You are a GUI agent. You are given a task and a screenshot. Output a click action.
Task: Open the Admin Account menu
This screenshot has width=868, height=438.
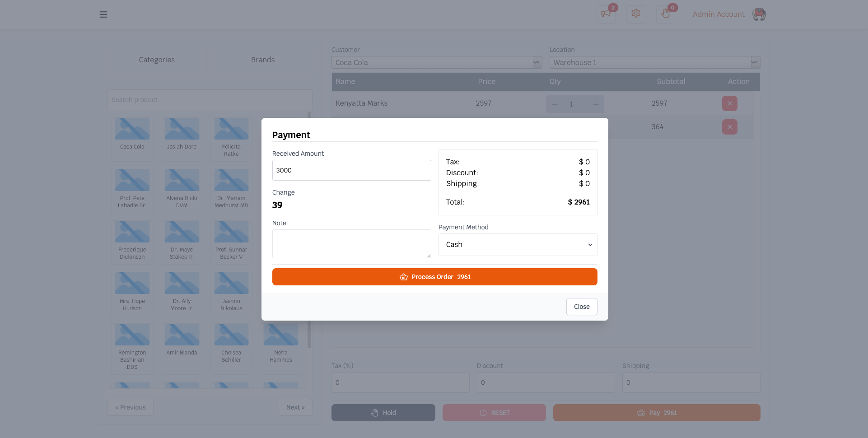(719, 14)
